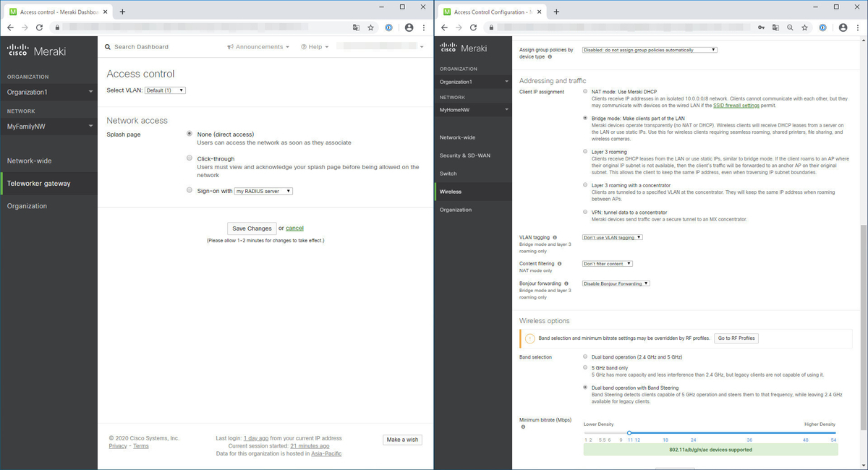Open a new tab in right browser window
Viewport: 868px width, 470px height.
(556, 12)
